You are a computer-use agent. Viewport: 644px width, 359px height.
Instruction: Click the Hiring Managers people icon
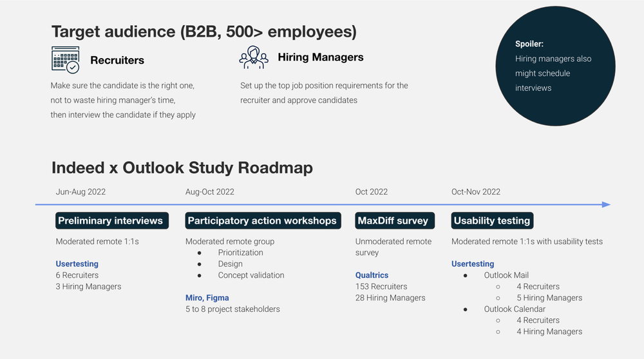click(x=254, y=57)
